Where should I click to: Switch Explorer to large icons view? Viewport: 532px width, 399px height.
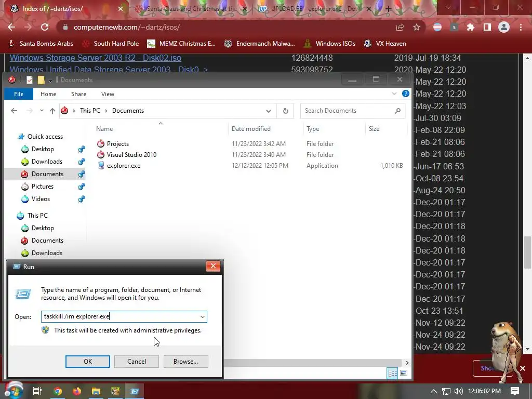click(403, 373)
